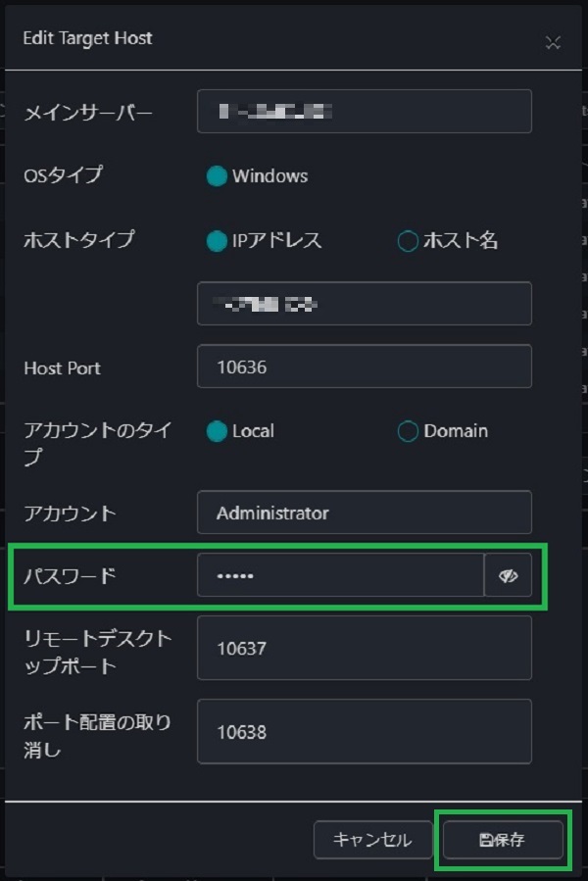This screenshot has width=588, height=881.
Task: Save changes with the 保存 button
Action: [x=503, y=840]
